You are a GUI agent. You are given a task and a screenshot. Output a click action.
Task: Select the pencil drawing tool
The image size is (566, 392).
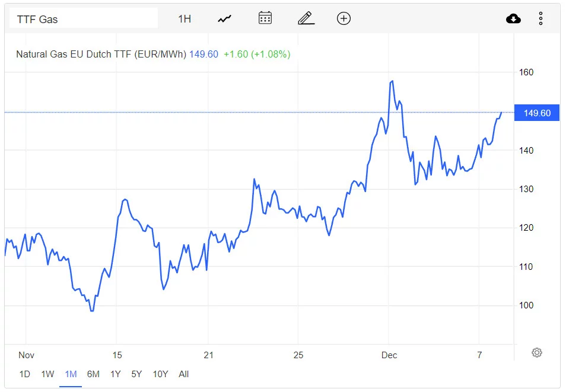pyautogui.click(x=306, y=18)
